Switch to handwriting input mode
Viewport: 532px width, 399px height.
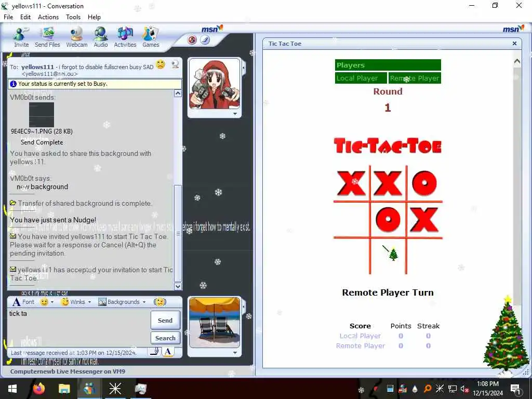pyautogui.click(x=155, y=352)
